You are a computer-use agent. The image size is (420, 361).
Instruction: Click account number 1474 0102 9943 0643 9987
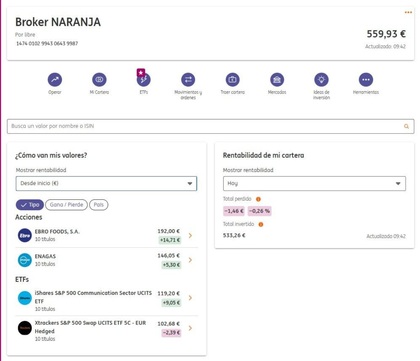pos(47,43)
